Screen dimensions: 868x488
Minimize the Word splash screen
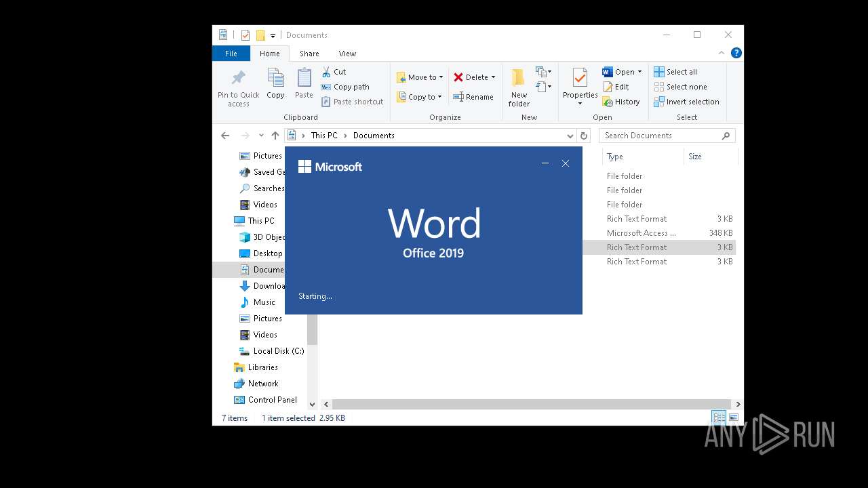pyautogui.click(x=545, y=163)
